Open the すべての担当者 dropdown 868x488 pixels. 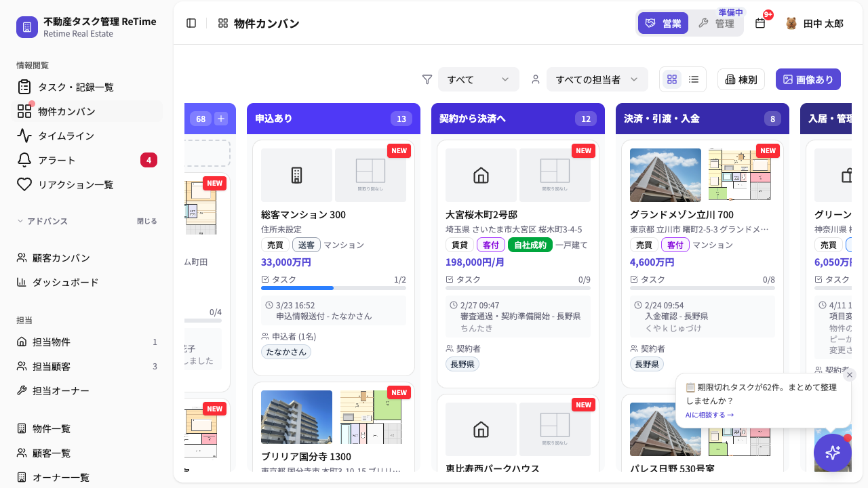click(597, 79)
